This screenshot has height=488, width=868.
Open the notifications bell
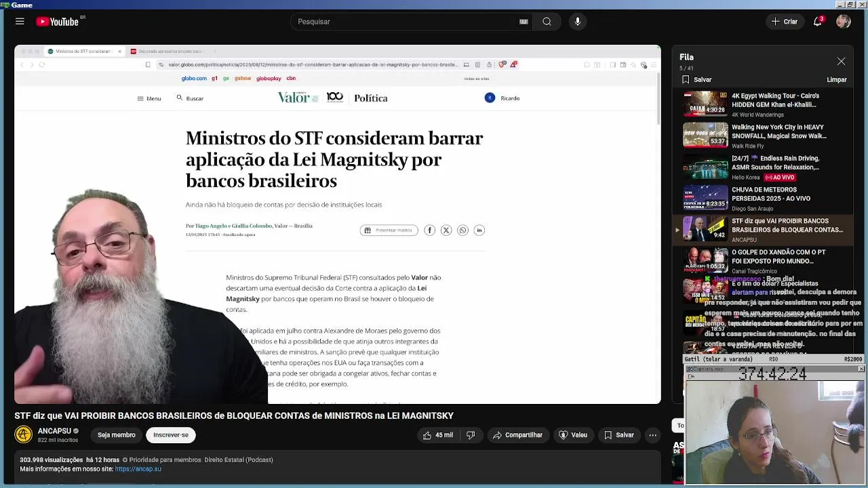click(x=818, y=22)
